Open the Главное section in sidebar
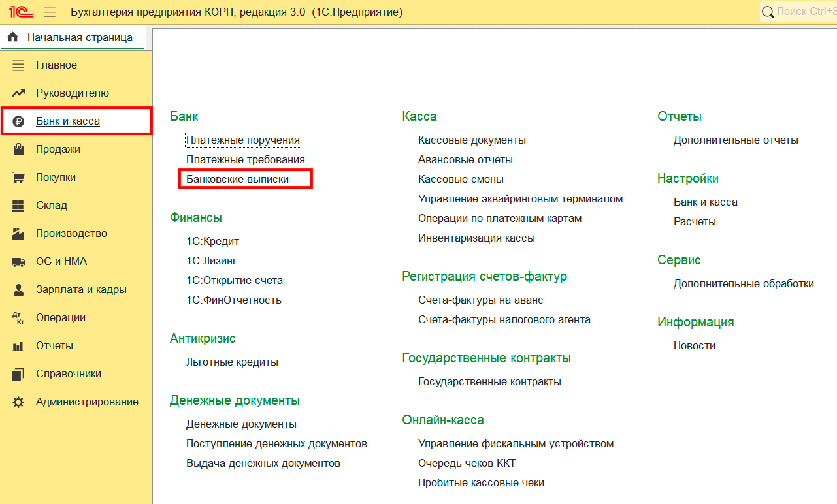 [x=56, y=65]
